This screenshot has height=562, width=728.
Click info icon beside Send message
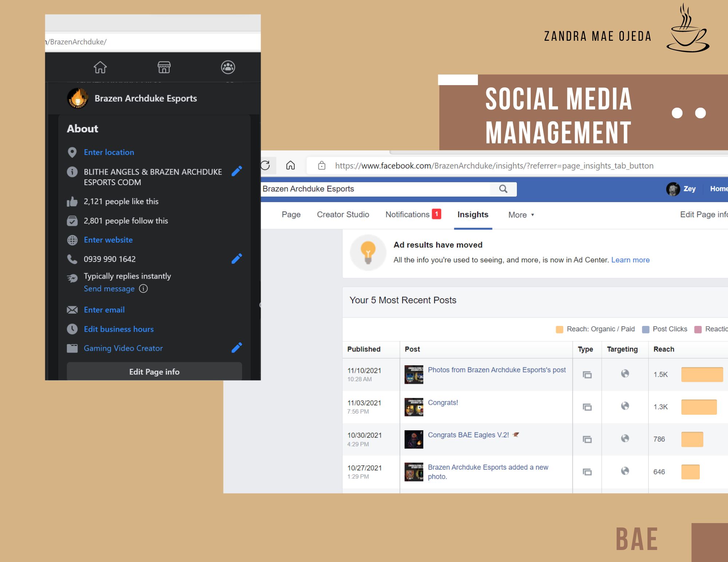(x=143, y=288)
